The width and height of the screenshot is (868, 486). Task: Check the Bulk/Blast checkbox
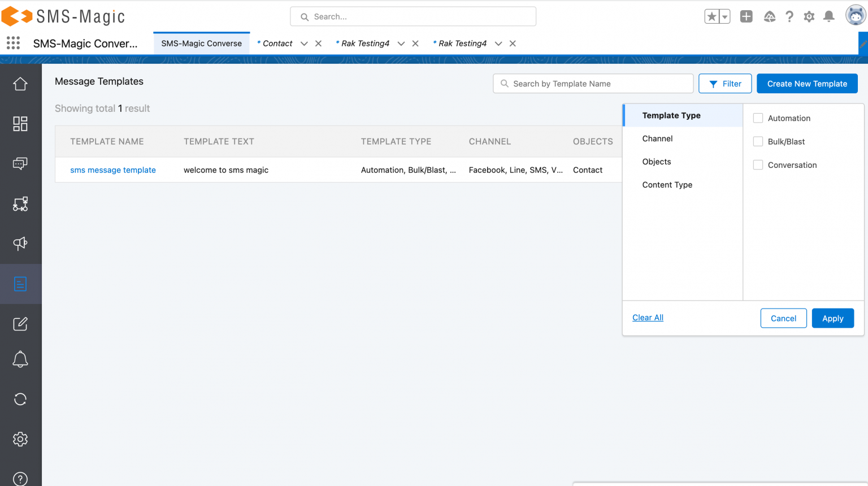click(x=758, y=141)
